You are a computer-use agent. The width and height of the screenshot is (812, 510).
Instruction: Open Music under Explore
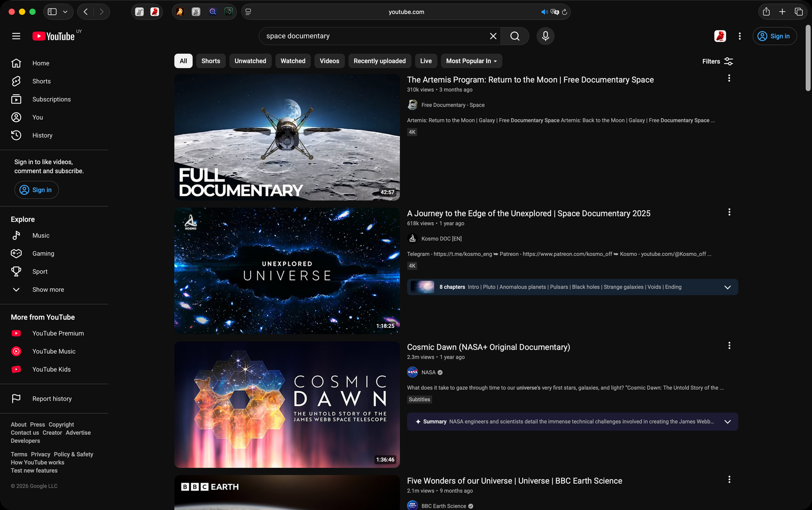54,235
